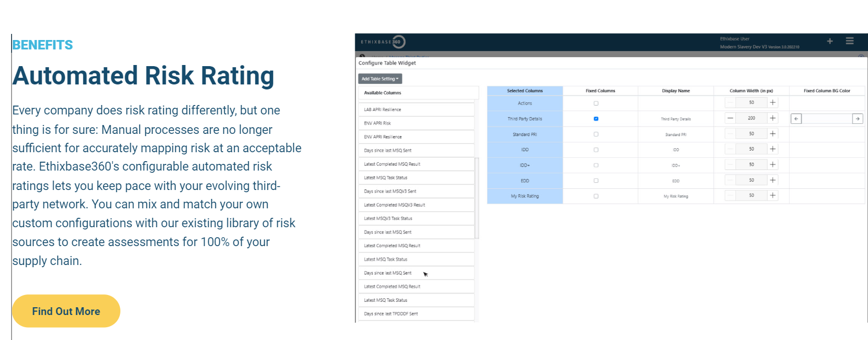
Task: Click the Standard PRI display name field
Action: pyautogui.click(x=675, y=134)
